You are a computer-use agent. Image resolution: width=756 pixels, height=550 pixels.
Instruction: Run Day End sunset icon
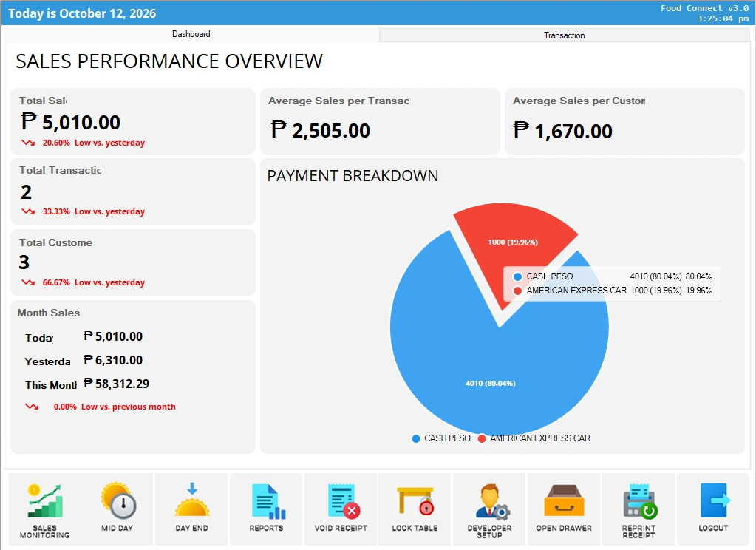192,500
